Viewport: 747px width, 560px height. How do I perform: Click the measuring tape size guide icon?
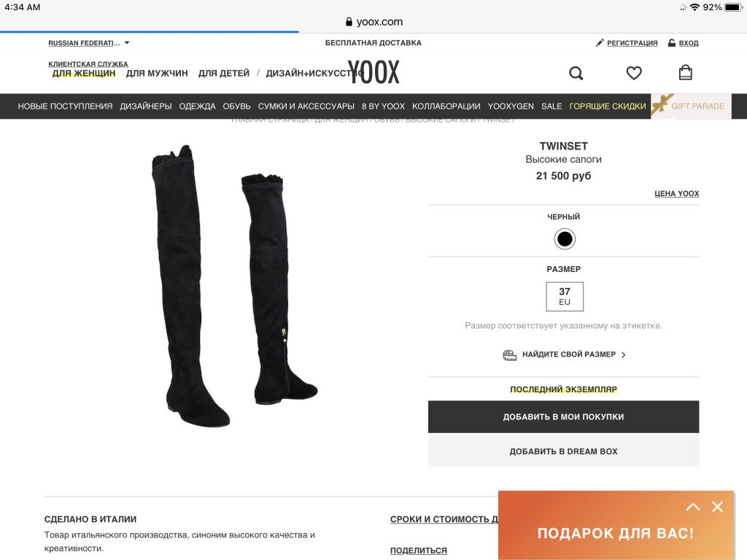tap(510, 355)
